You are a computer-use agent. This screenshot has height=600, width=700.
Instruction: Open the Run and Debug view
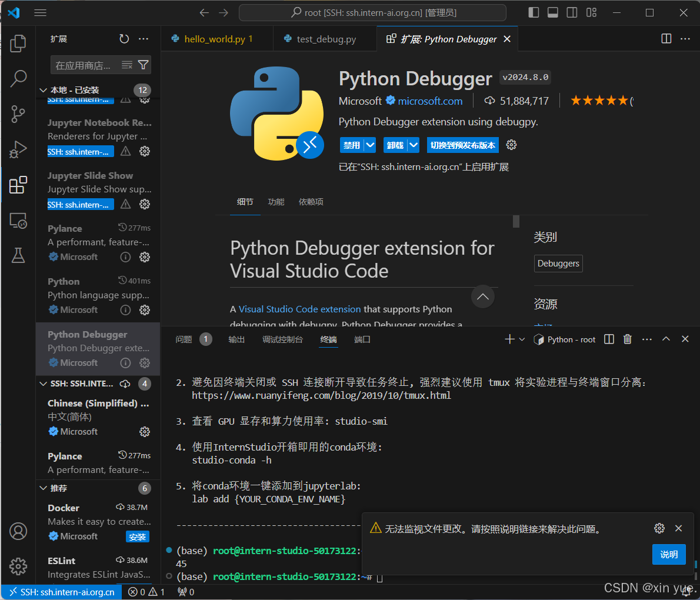tap(18, 149)
